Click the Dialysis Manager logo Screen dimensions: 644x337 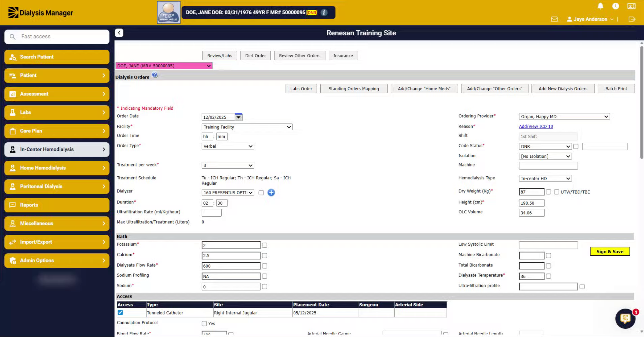pos(41,13)
